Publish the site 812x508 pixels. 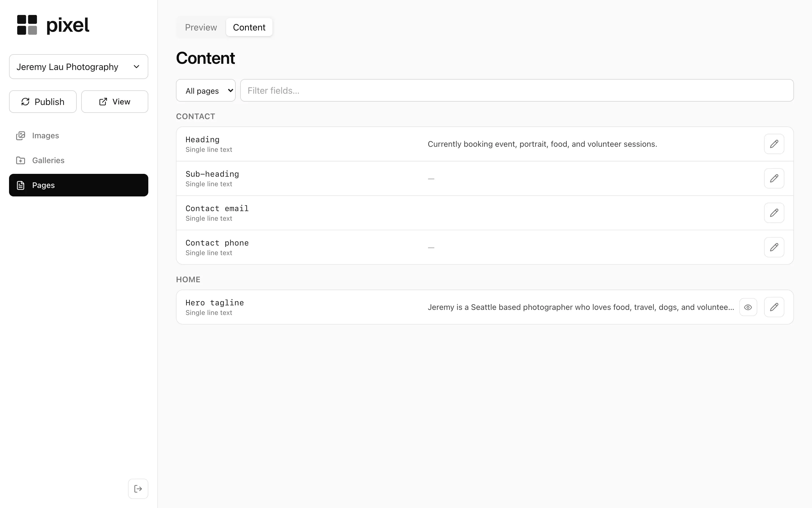coord(43,102)
